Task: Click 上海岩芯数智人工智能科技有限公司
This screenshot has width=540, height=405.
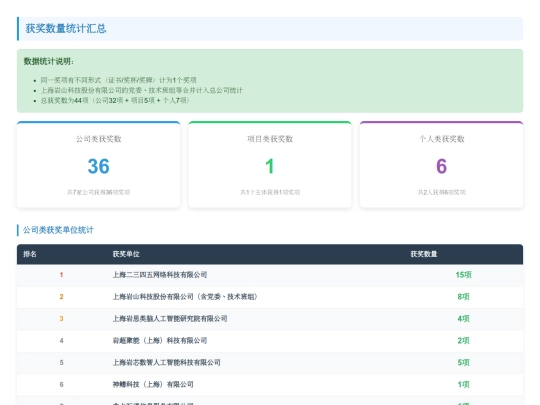Action: pyautogui.click(x=167, y=362)
